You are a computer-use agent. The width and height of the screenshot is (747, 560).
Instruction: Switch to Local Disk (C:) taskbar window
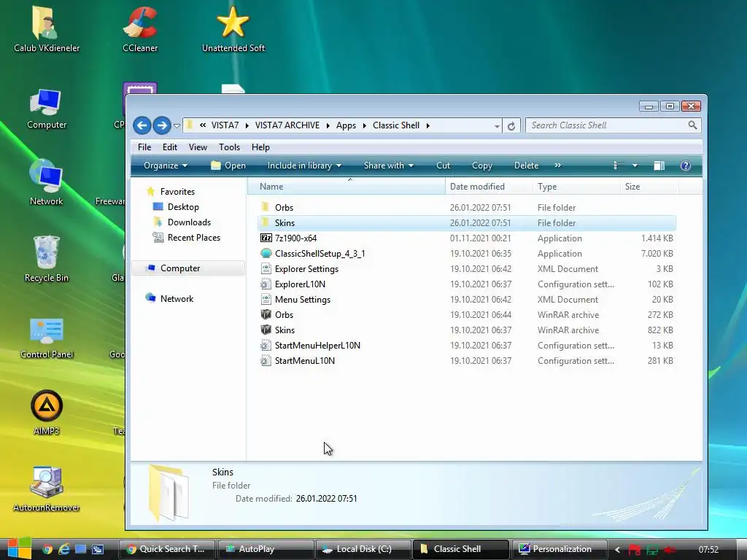point(363,549)
